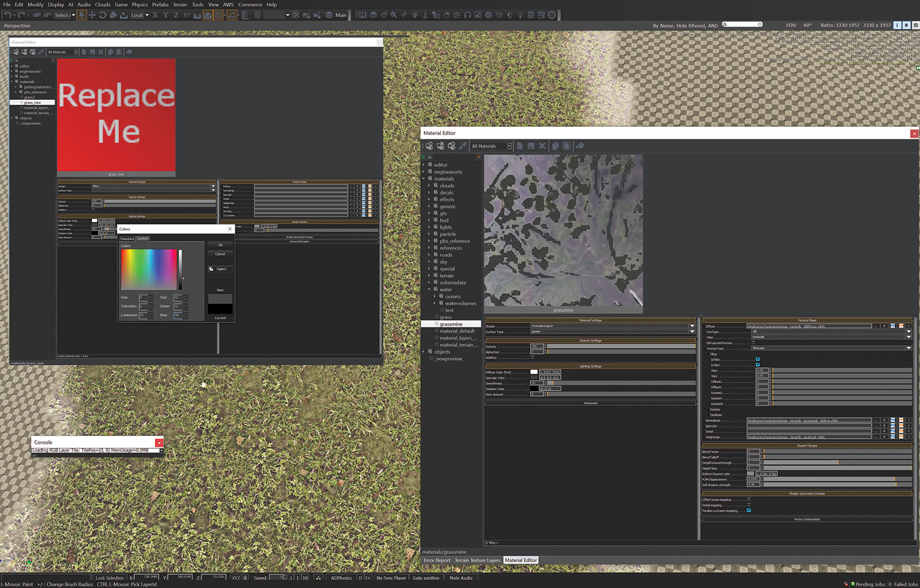Click the Diffuse Color (Tint) white swatch

point(534,372)
